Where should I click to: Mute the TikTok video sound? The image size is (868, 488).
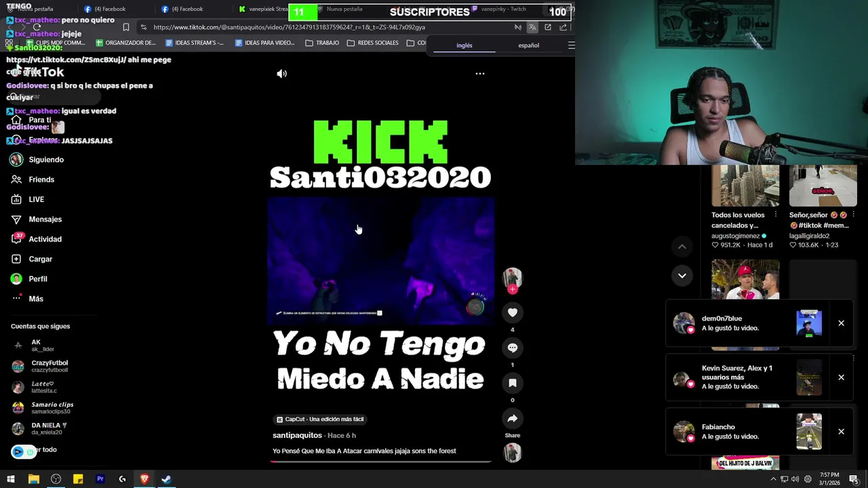(281, 74)
